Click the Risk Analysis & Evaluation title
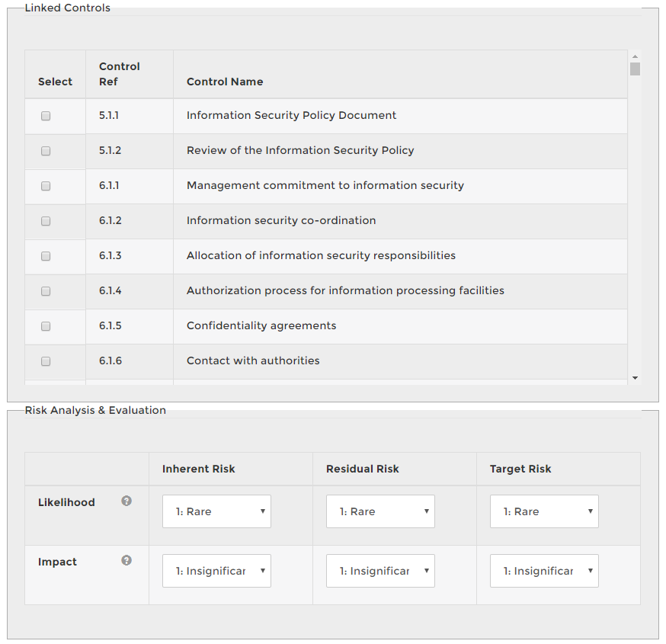 click(x=95, y=410)
